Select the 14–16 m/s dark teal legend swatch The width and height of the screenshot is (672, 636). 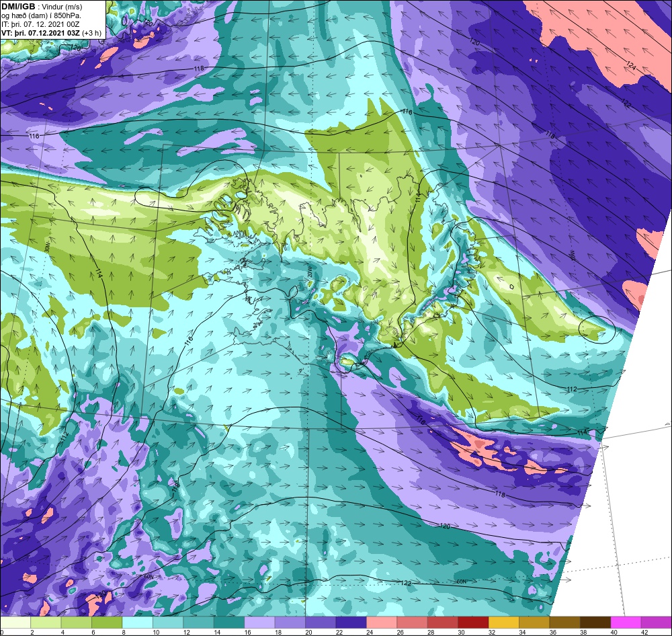(229, 623)
